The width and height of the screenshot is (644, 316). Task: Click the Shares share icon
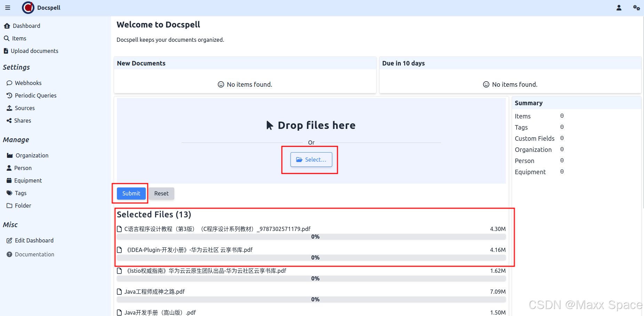tap(9, 121)
